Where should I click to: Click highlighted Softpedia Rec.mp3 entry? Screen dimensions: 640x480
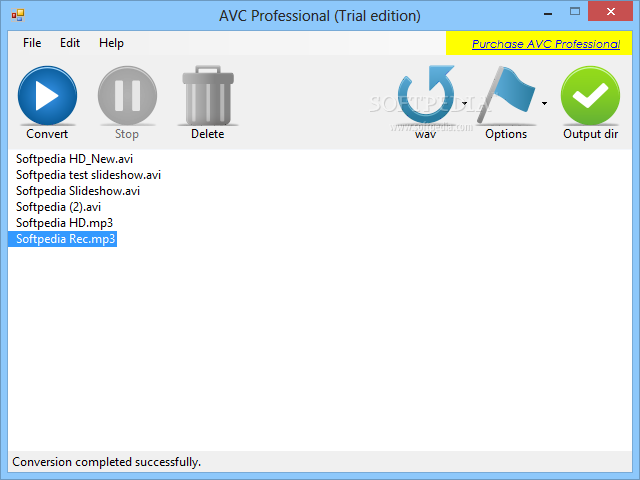(63, 239)
